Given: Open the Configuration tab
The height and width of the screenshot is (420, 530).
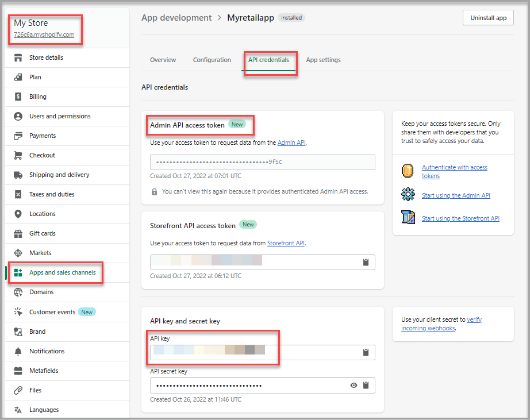Looking at the screenshot, I should click(x=212, y=60).
